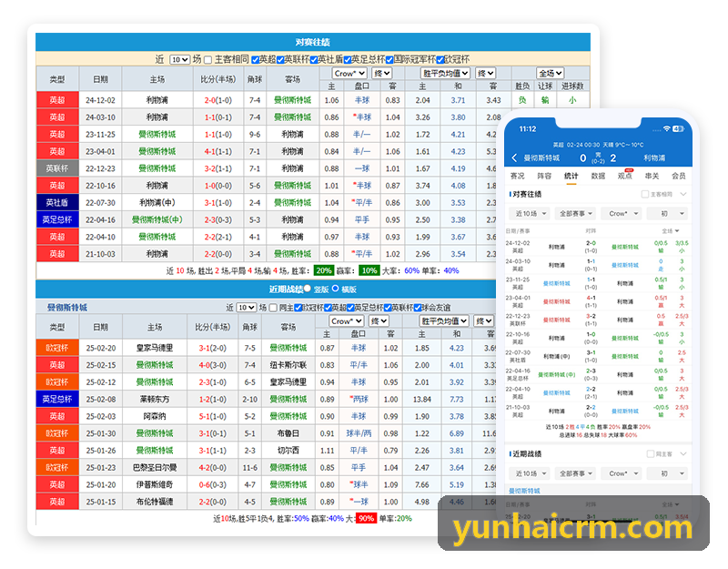Screen dimensions: 728x569
Task: Open the 10 场 dropdown in 近期战绩 filter row
Action: [x=246, y=308]
